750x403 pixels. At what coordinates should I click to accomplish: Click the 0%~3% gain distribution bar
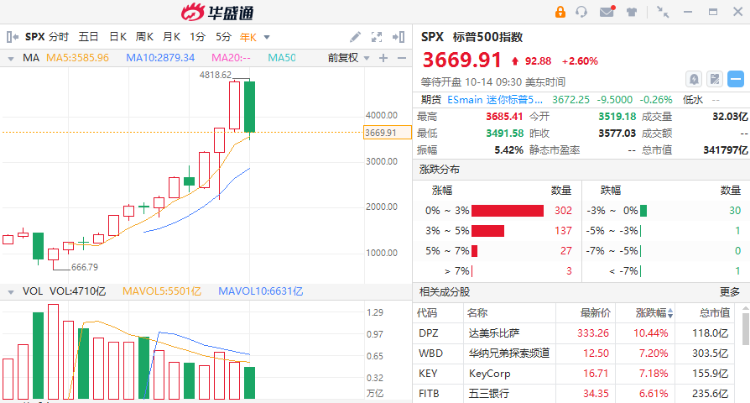tap(507, 210)
